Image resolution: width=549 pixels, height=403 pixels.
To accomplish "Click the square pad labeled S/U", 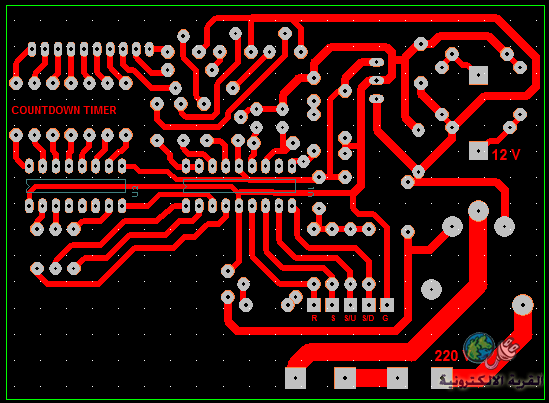I will point(350,305).
